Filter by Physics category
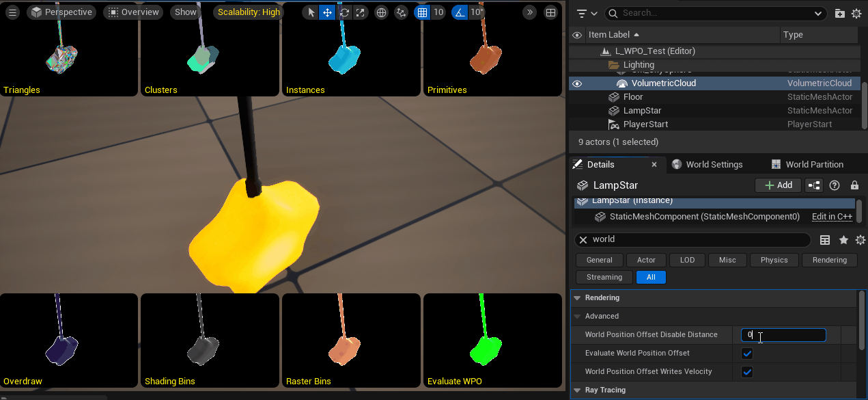The height and width of the screenshot is (400, 868). point(774,260)
